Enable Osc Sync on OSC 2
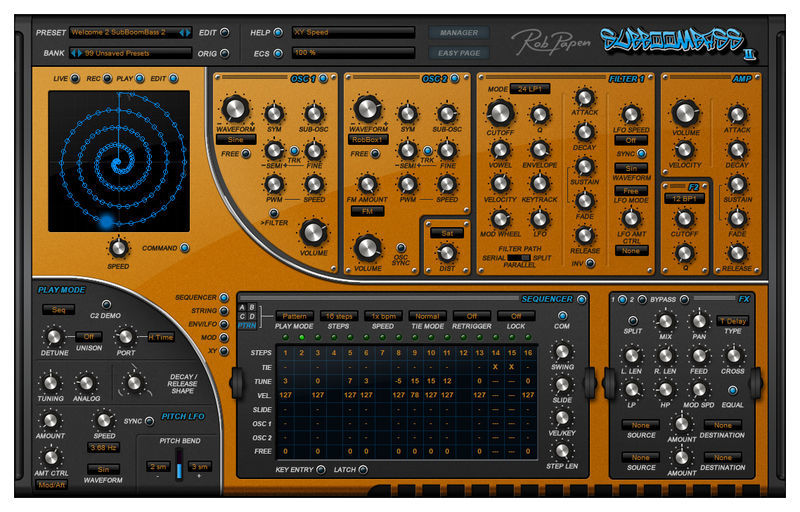This screenshot has height=512, width=800. pos(401,248)
